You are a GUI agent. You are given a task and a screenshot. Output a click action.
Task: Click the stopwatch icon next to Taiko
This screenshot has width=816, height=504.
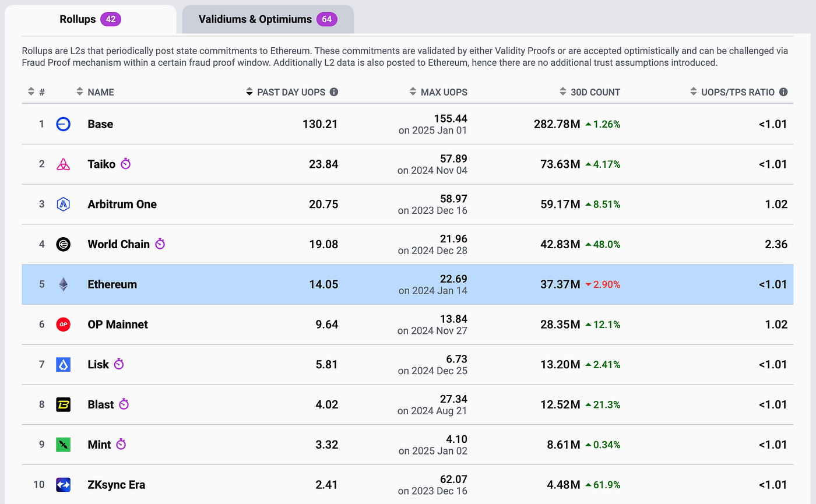click(126, 164)
